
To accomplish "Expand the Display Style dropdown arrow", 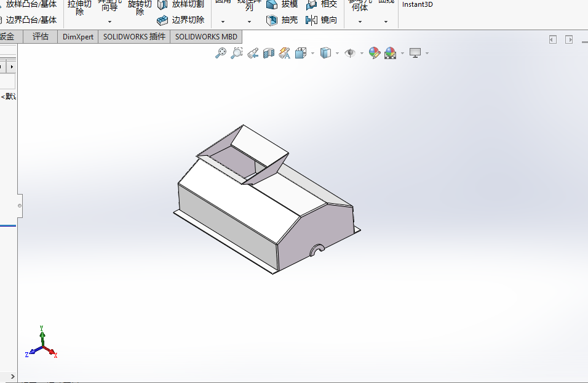I will (338, 54).
